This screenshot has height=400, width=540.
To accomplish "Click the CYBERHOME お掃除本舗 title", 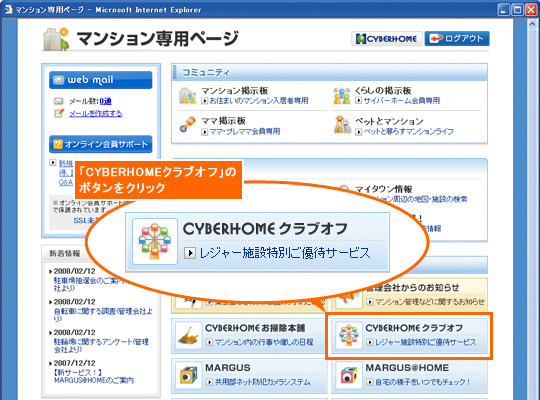I will tap(255, 328).
